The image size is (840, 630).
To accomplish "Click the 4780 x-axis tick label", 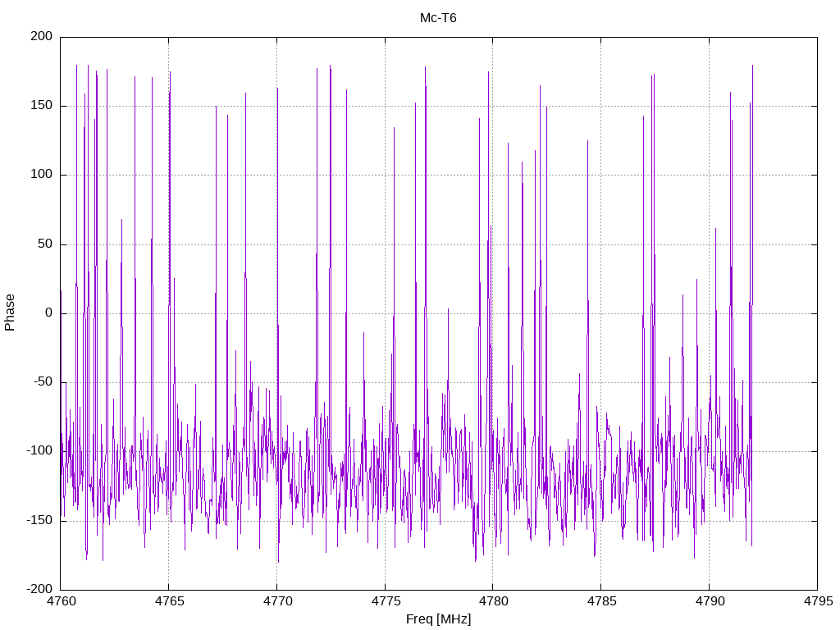I will tap(493, 601).
